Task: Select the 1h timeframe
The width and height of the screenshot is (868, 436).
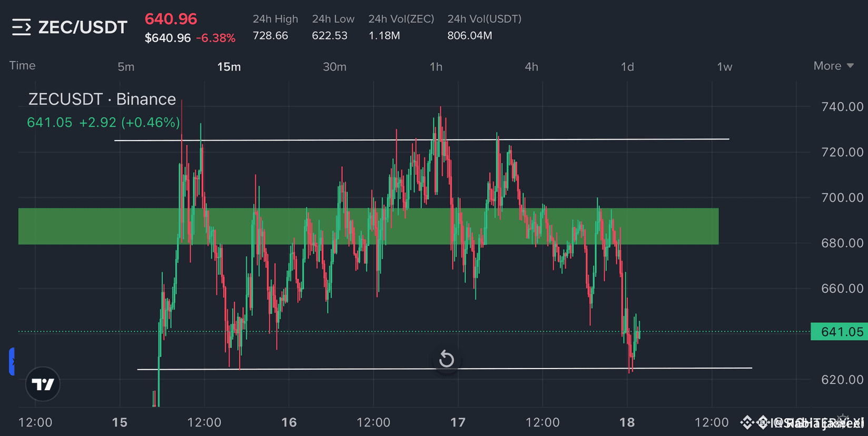Action: tap(436, 67)
